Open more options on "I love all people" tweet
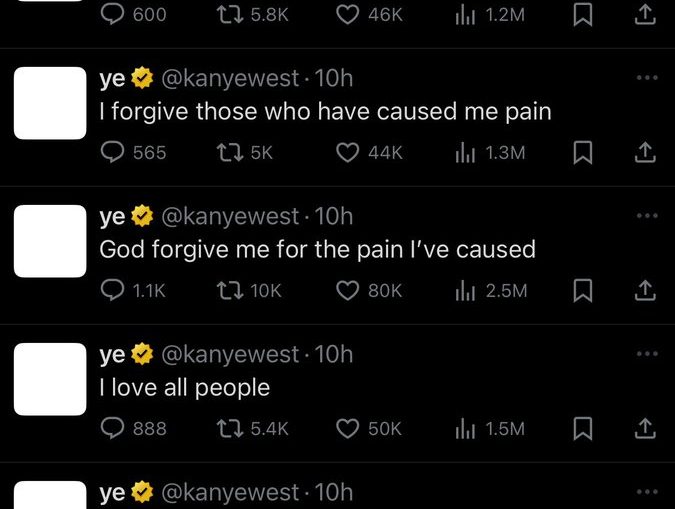 (x=647, y=354)
